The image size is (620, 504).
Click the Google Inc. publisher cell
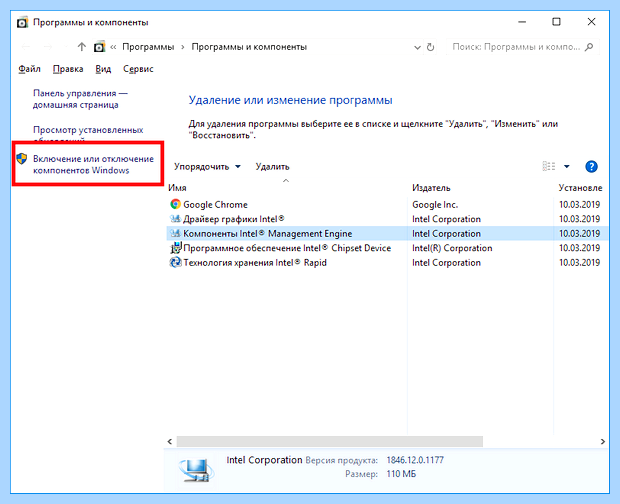point(435,204)
